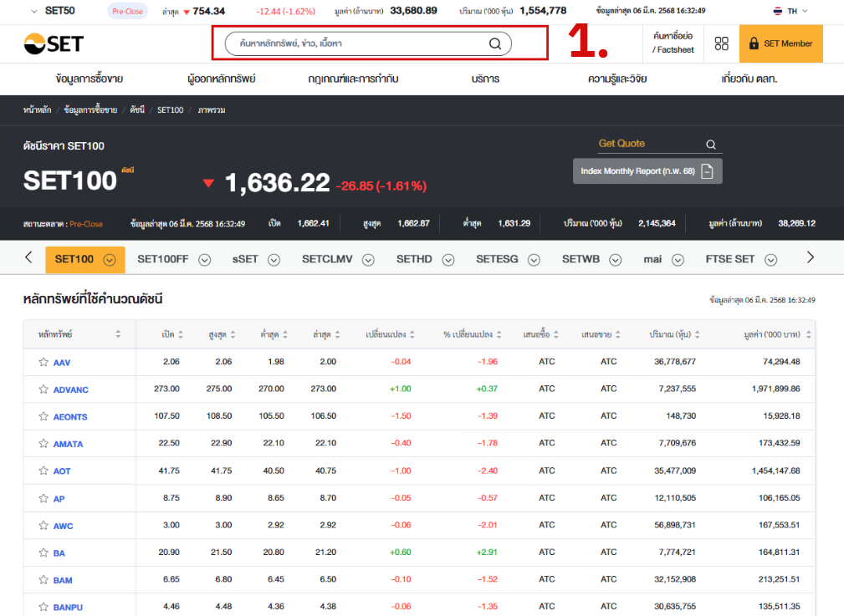Viewport: 844px width, 616px height.
Task: Open the ดัชนี breadcrumb link
Action: (137, 109)
